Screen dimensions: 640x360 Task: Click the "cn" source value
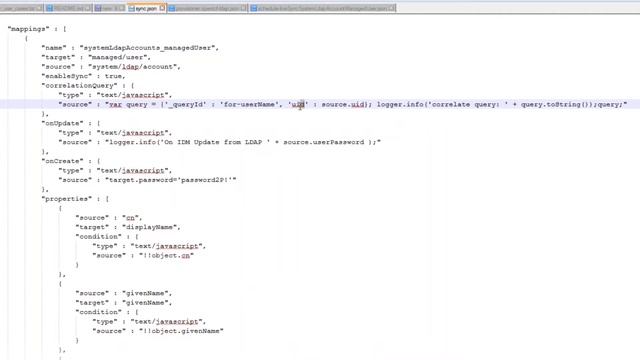(130, 218)
